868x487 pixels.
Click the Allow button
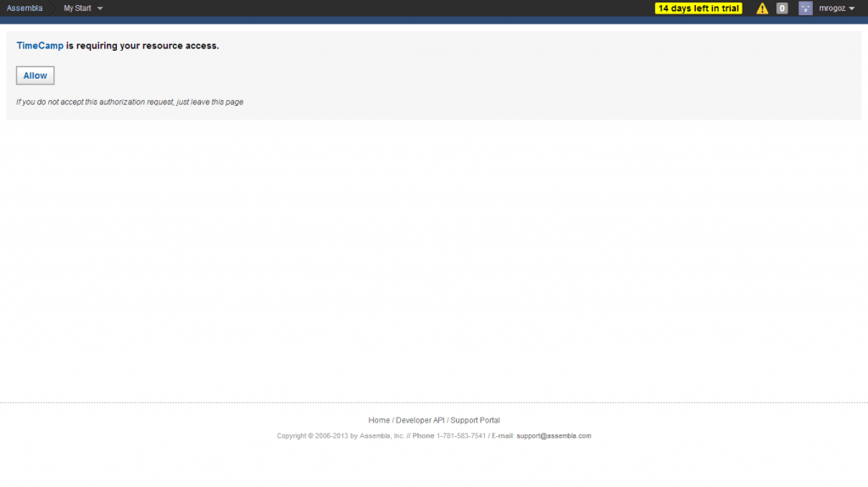pos(35,76)
